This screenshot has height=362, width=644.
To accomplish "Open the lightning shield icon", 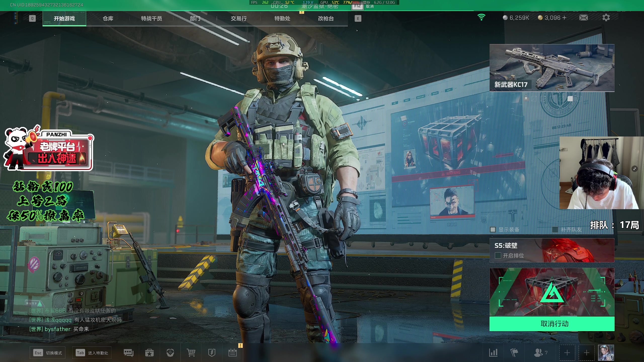I will pyautogui.click(x=212, y=353).
